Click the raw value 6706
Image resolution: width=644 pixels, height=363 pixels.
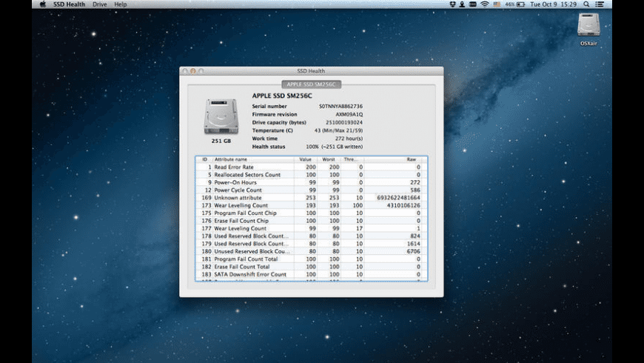tap(414, 252)
